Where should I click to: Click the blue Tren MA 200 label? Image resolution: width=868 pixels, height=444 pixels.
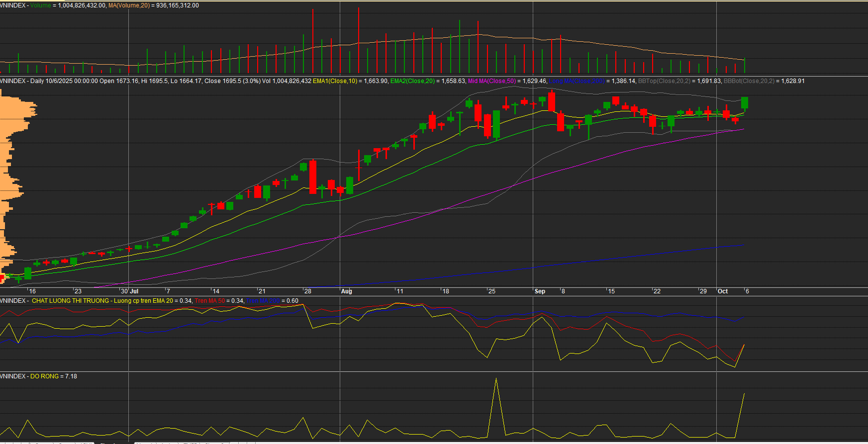pos(263,301)
